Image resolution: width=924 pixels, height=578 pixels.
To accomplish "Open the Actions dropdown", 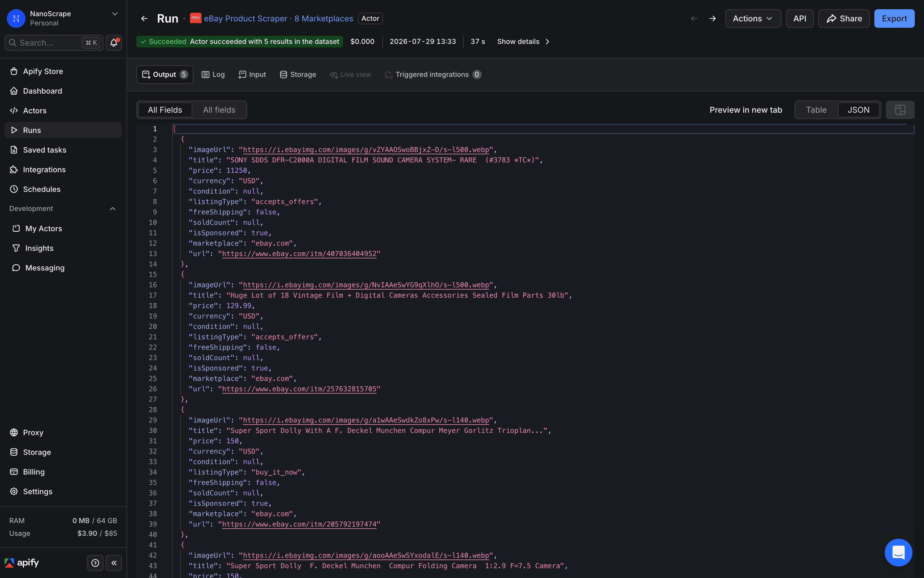I will click(x=753, y=18).
